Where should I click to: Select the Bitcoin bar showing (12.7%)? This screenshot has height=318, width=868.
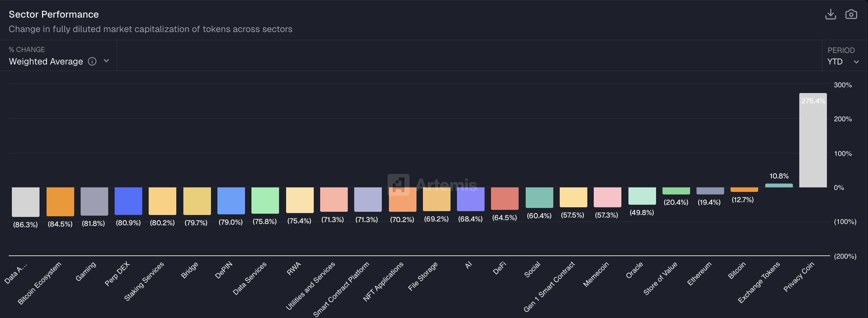[x=744, y=190]
